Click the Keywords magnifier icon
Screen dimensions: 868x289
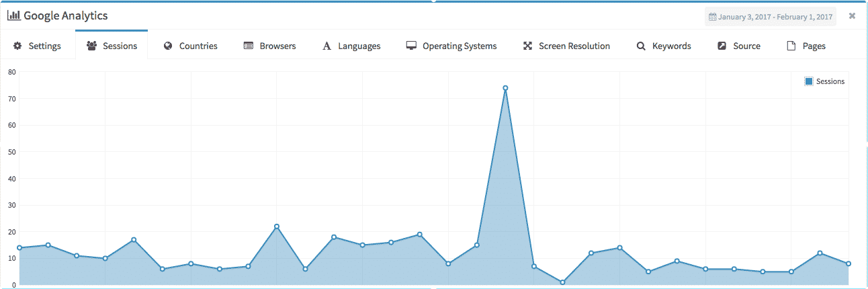641,46
